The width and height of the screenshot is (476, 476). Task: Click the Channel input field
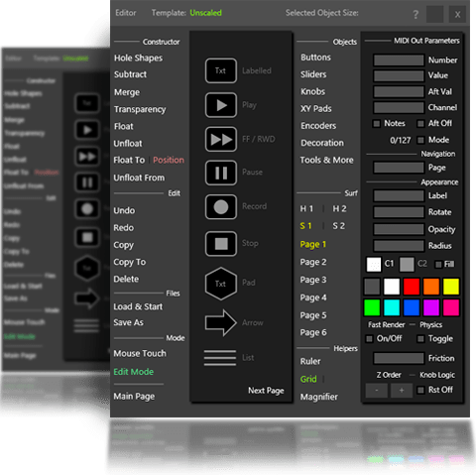[399, 107]
